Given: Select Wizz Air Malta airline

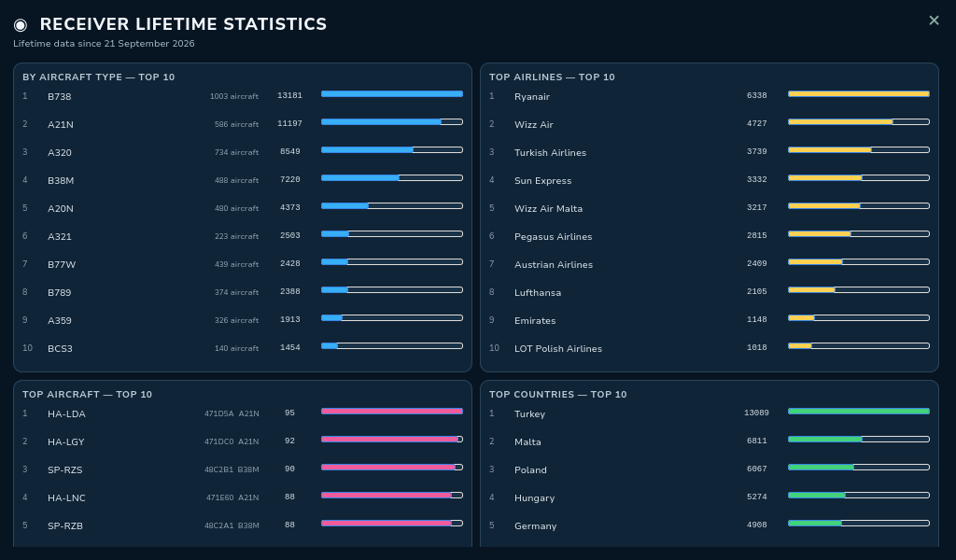Looking at the screenshot, I should click(548, 208).
